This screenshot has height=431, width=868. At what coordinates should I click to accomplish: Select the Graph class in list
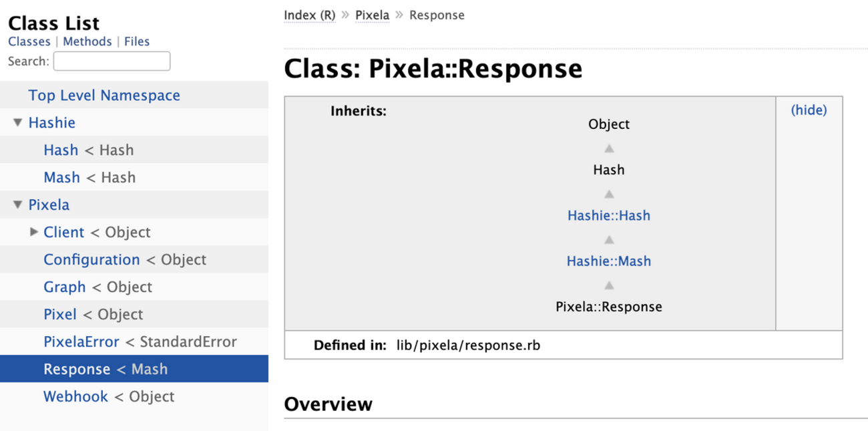tap(65, 287)
